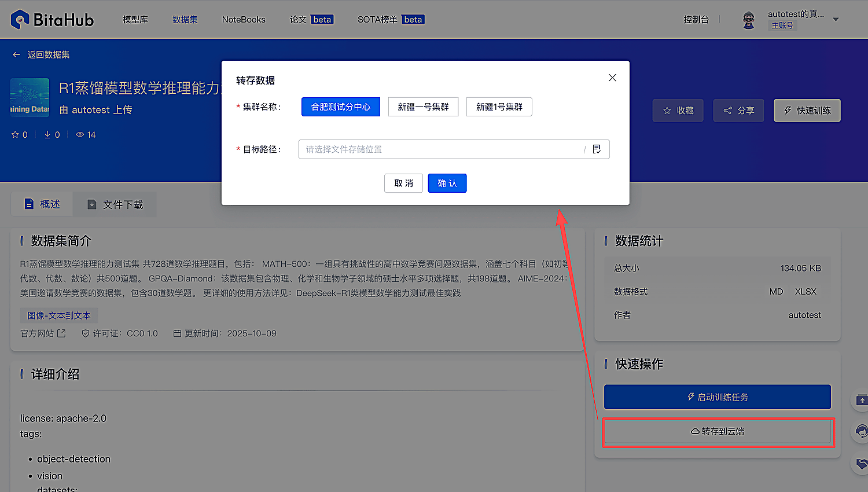Open the folder browser icon in 目标路径

(597, 149)
